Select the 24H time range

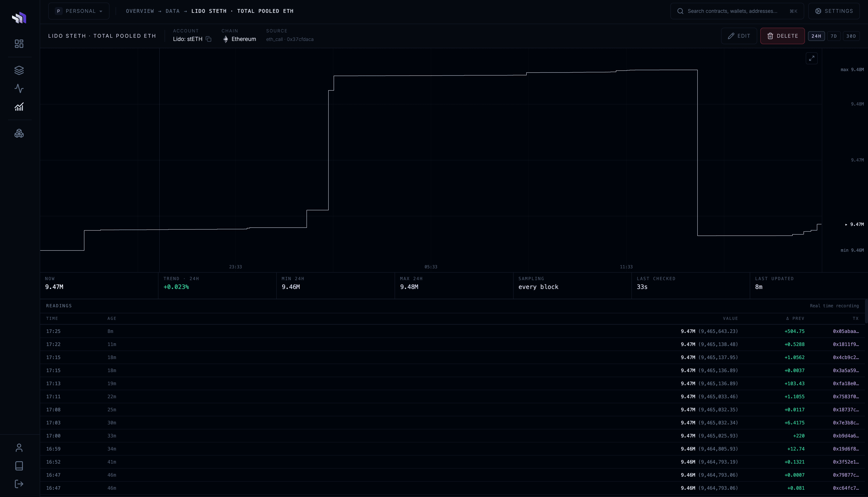click(816, 36)
